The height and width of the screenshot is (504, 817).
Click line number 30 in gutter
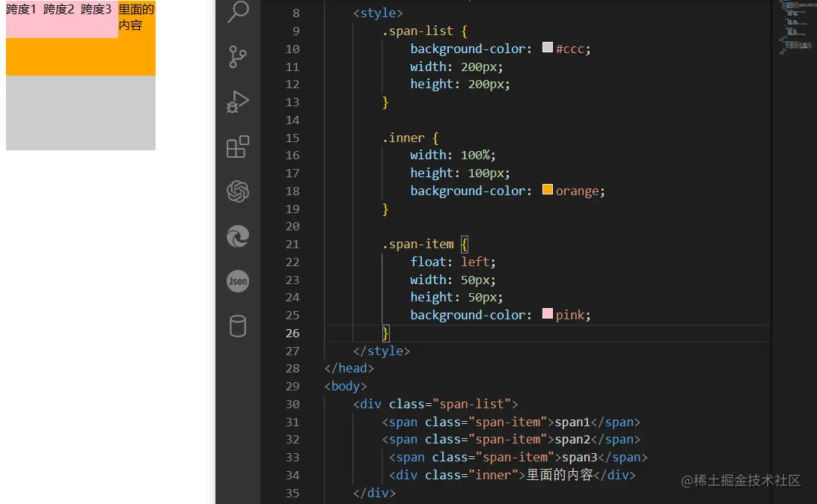point(293,404)
